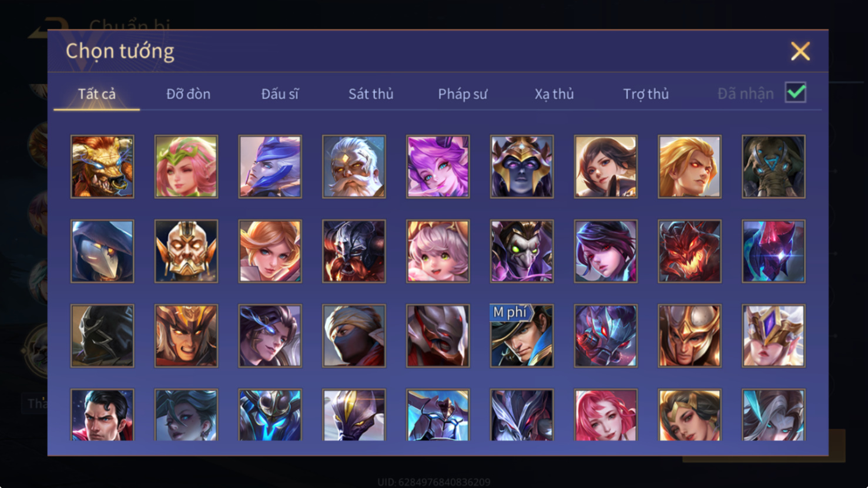The width and height of the screenshot is (868, 488).
Task: Choose the elephant-masked hero portrait
Action: (x=773, y=167)
